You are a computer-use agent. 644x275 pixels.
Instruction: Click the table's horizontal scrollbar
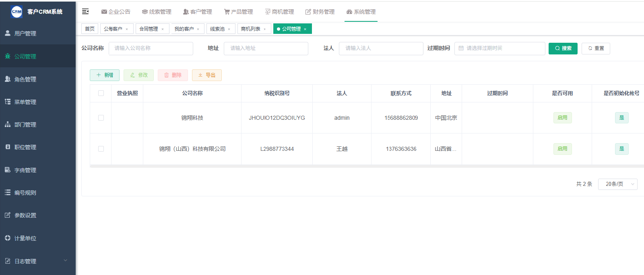click(362, 166)
